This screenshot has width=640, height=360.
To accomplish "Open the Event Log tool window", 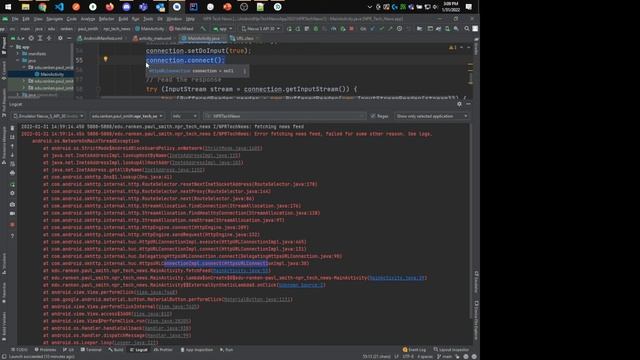I will 414,350.
